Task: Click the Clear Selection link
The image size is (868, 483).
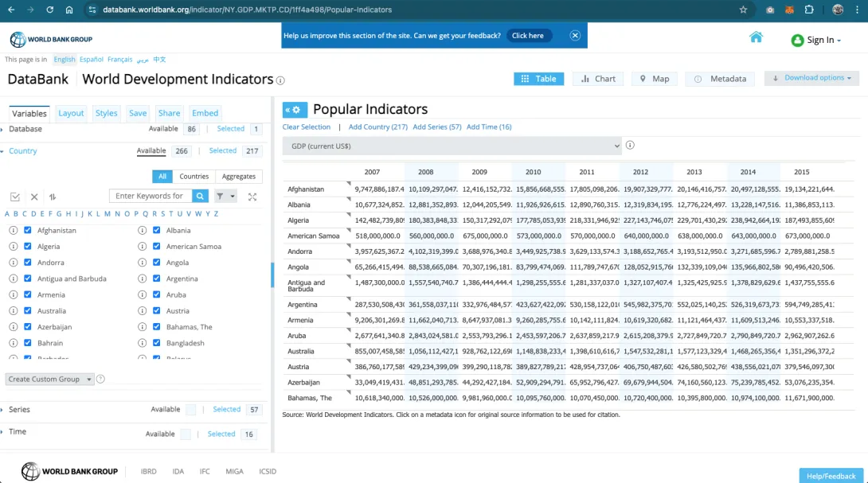Action: [306, 127]
